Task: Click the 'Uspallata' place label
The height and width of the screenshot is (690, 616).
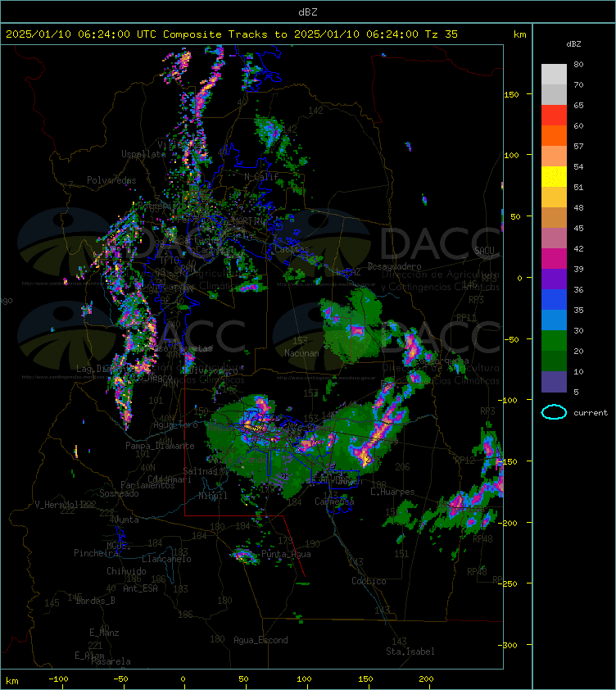Action: (x=143, y=154)
